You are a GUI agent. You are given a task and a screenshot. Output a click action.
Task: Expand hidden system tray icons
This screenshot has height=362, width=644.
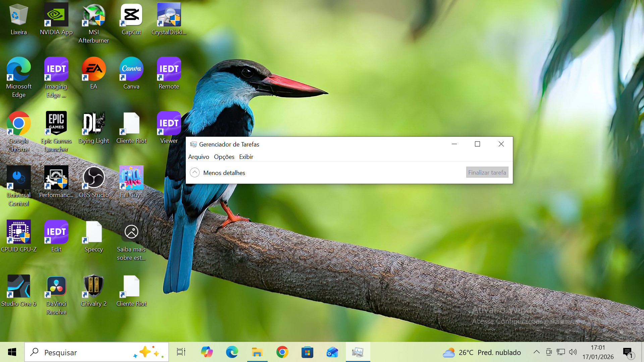(536, 352)
